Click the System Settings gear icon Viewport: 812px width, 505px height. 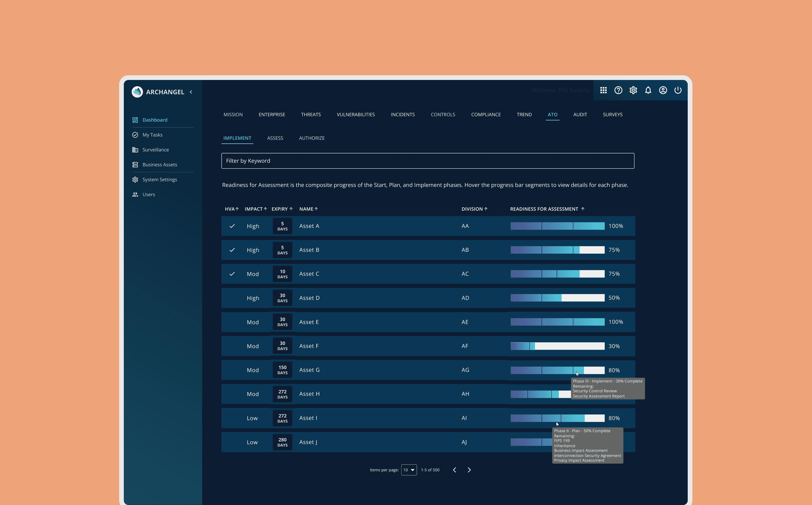pyautogui.click(x=135, y=179)
